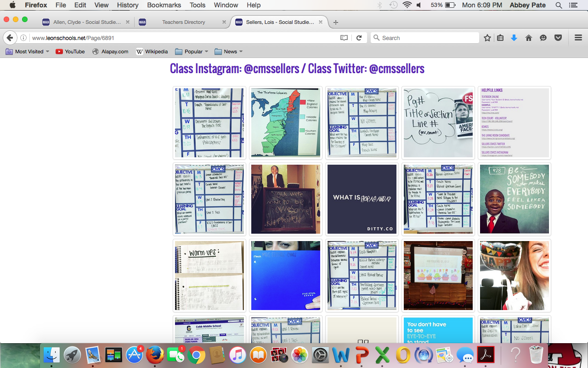This screenshot has width=588, height=368.
Task: Open the File menu
Action: (61, 5)
